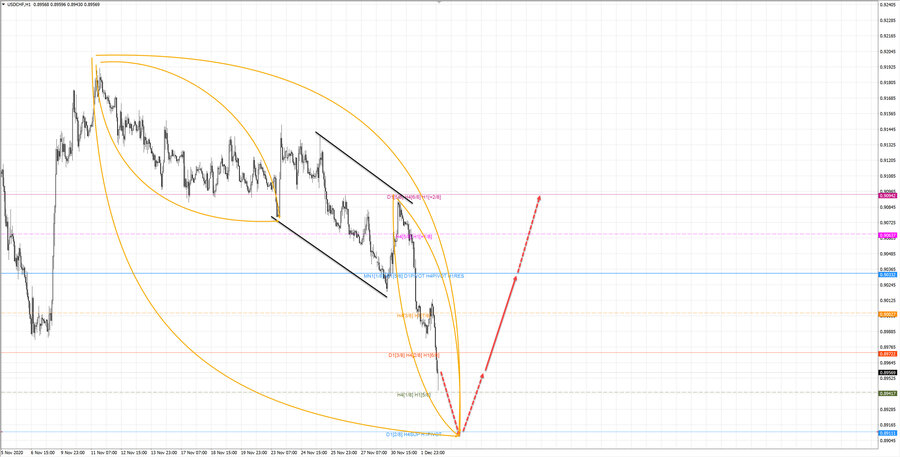Click the D1[3/8] H4[2/8] H1[6/8] level text

tap(414, 355)
